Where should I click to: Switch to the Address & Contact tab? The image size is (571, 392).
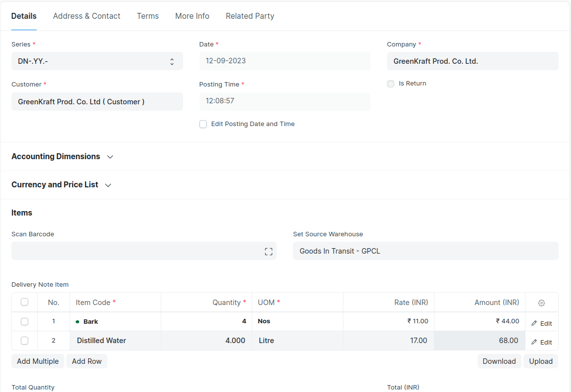87,16
